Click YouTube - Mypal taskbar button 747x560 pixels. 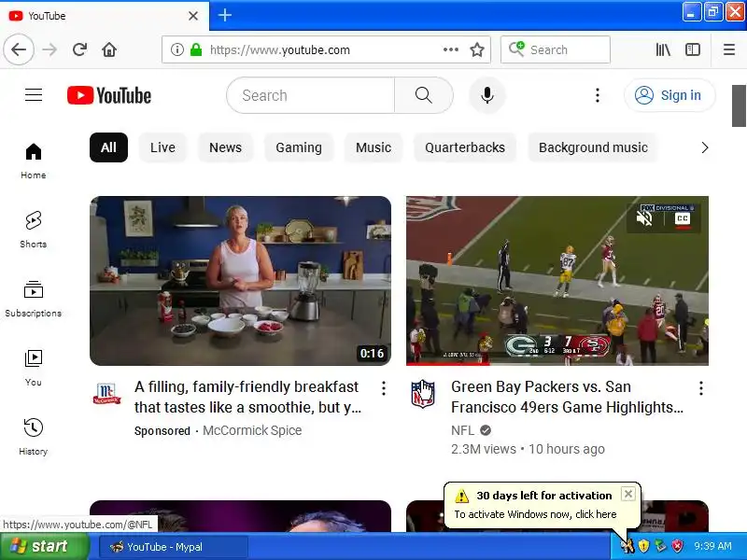click(x=174, y=547)
